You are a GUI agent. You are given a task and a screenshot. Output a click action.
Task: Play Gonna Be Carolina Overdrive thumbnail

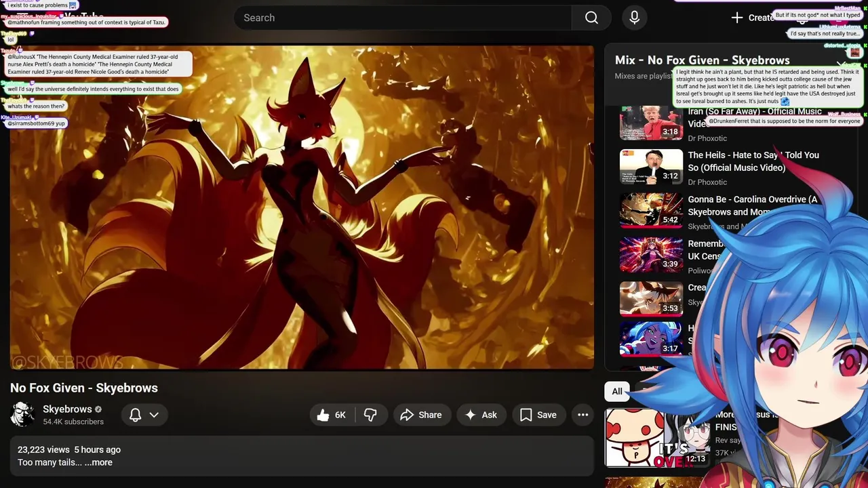(651, 211)
